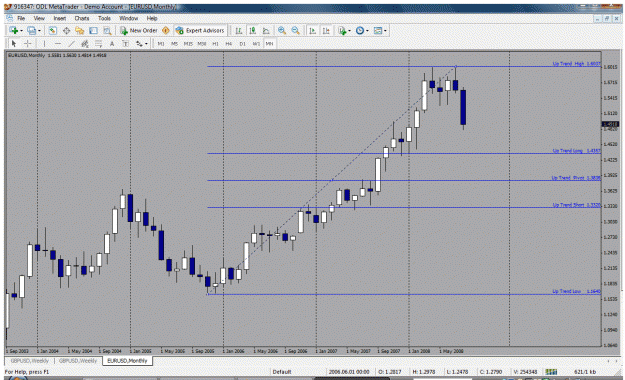625x380 pixels.
Task: Click the 'Up Trend Long' line label
Action: click(576, 151)
